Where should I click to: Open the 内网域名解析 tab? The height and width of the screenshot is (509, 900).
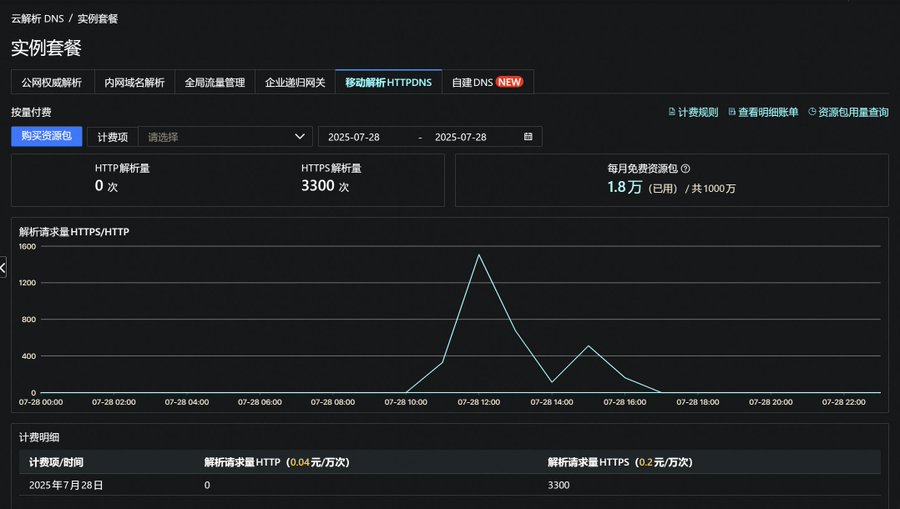pyautogui.click(x=134, y=83)
